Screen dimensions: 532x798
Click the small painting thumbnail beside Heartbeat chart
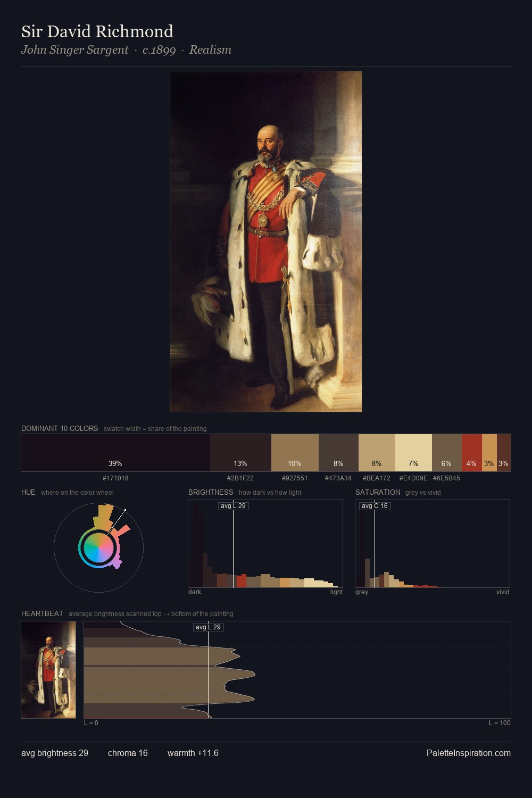[48, 670]
